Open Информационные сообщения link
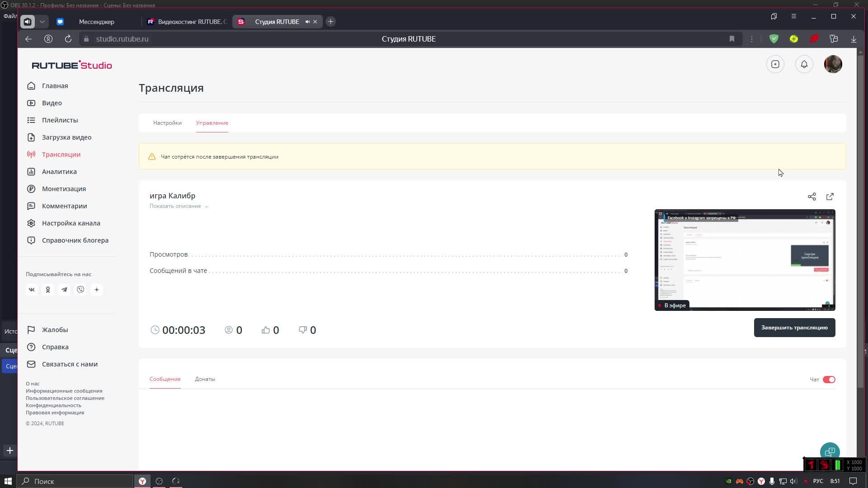 coord(64,391)
